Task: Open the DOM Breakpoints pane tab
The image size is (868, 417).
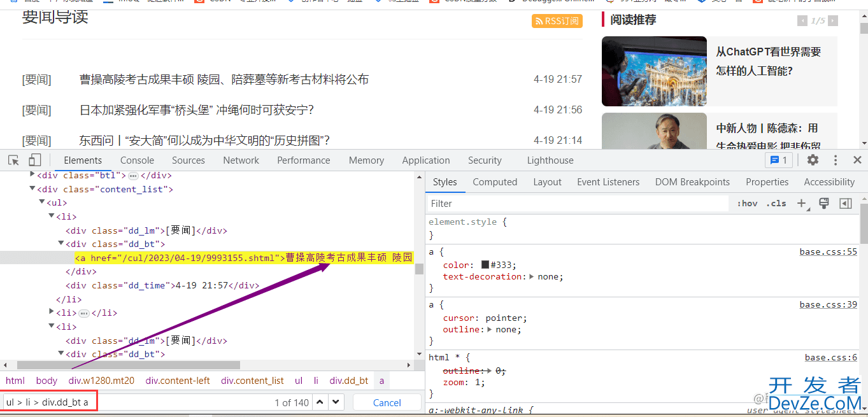Action: coord(692,182)
